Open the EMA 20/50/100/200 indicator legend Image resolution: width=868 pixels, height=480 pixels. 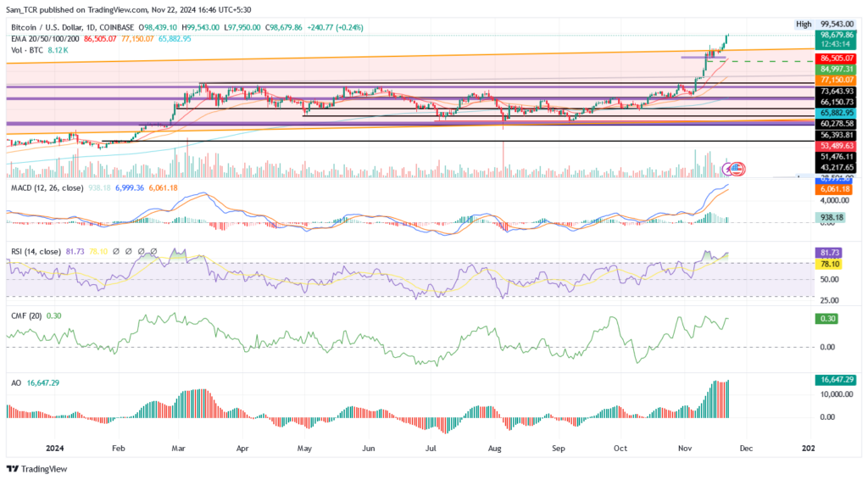(46, 39)
